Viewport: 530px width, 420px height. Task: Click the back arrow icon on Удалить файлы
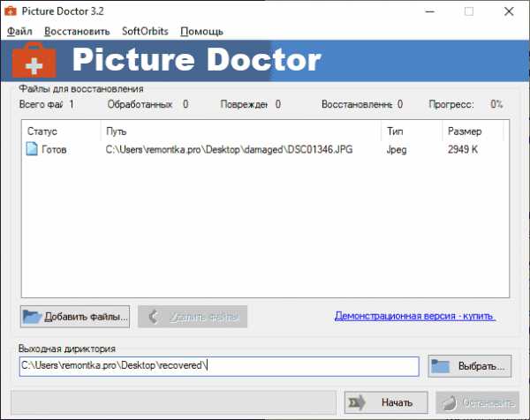pos(154,317)
